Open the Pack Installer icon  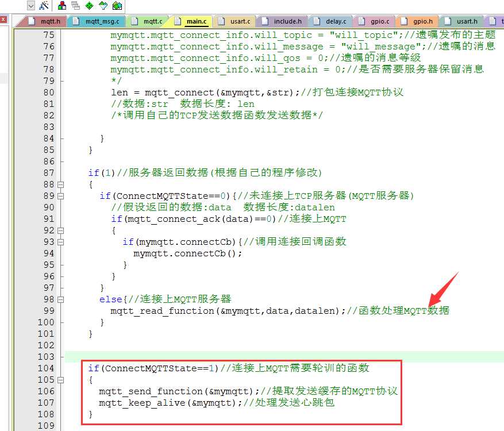tap(117, 5)
